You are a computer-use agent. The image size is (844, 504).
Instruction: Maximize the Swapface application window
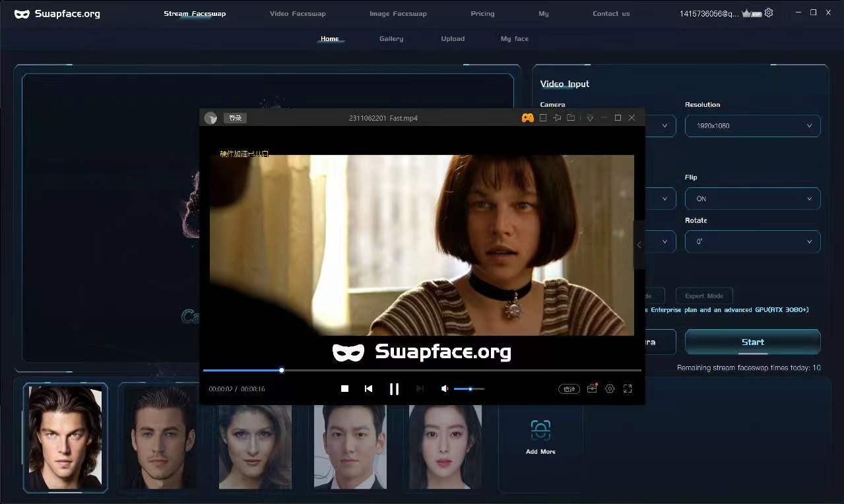click(x=813, y=13)
